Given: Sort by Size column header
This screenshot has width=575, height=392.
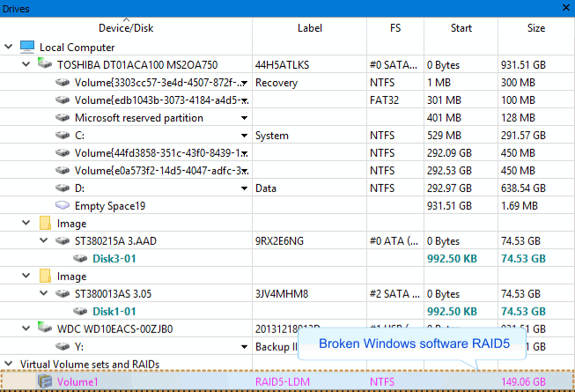Looking at the screenshot, I should pyautogui.click(x=536, y=28).
